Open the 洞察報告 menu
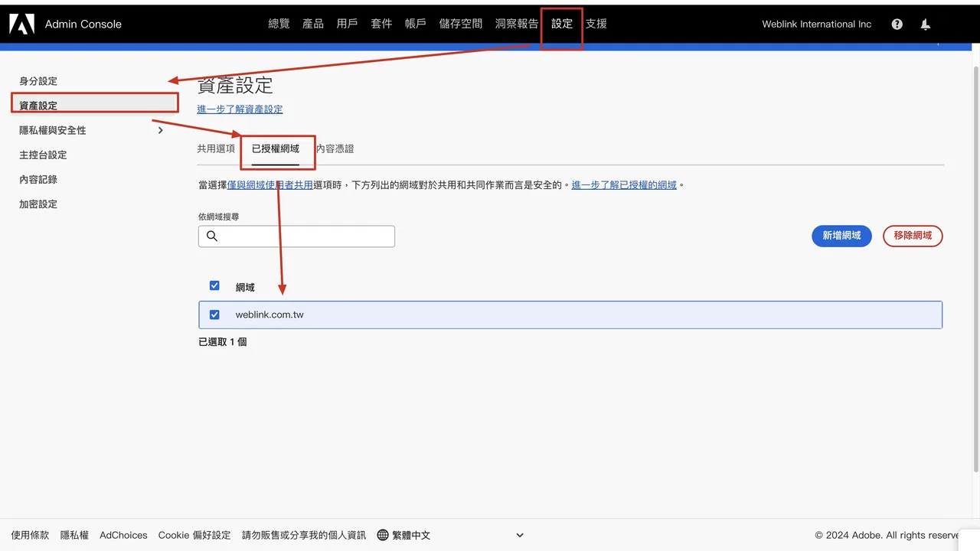Screen dimensions: 980x551 [x=517, y=24]
